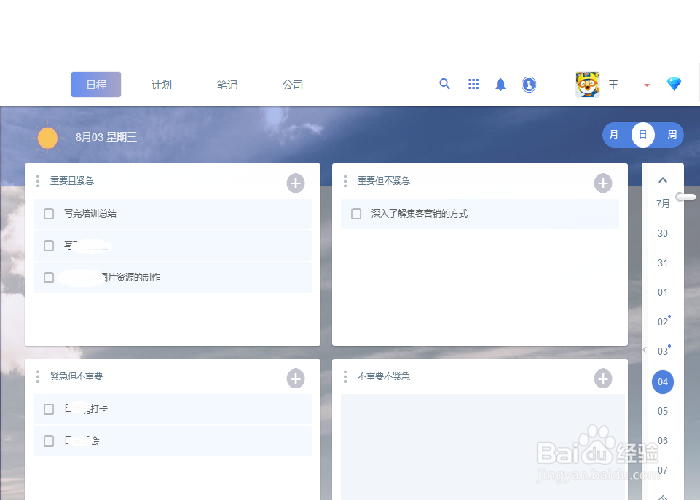
Task: Switch to 日程 tab
Action: pos(96,84)
